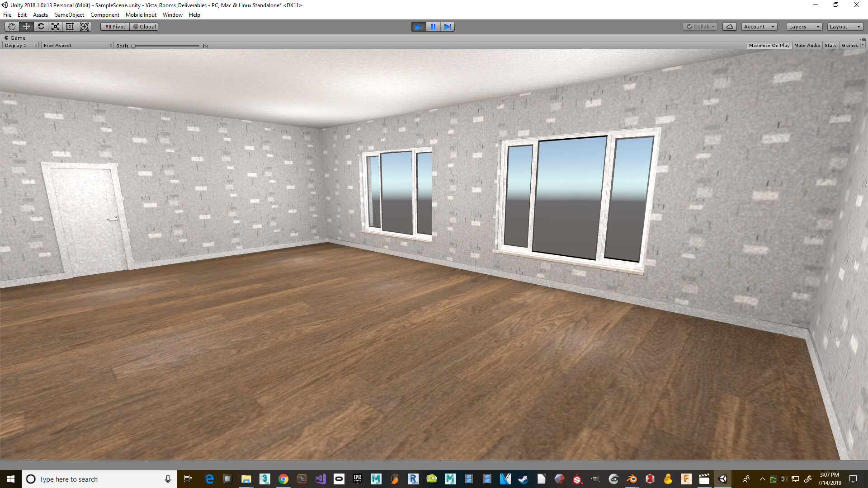Toggle Mute Audio
Image resolution: width=868 pixels, height=488 pixels.
point(807,46)
